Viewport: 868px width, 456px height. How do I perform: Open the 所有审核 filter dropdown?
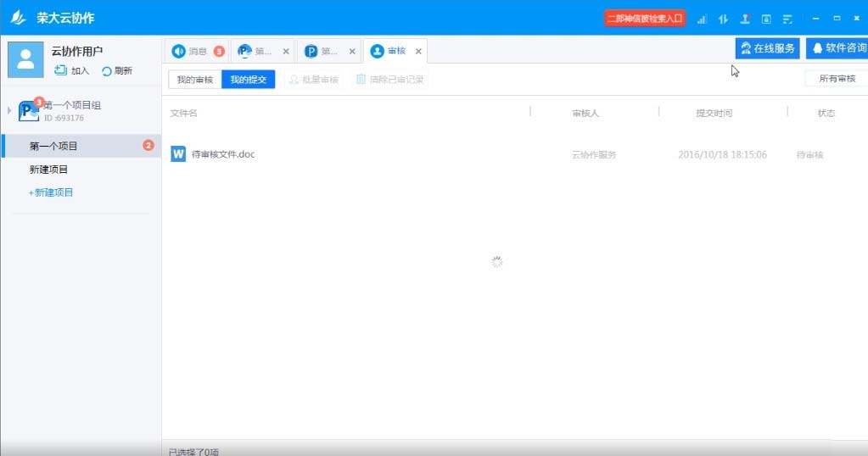pos(836,79)
